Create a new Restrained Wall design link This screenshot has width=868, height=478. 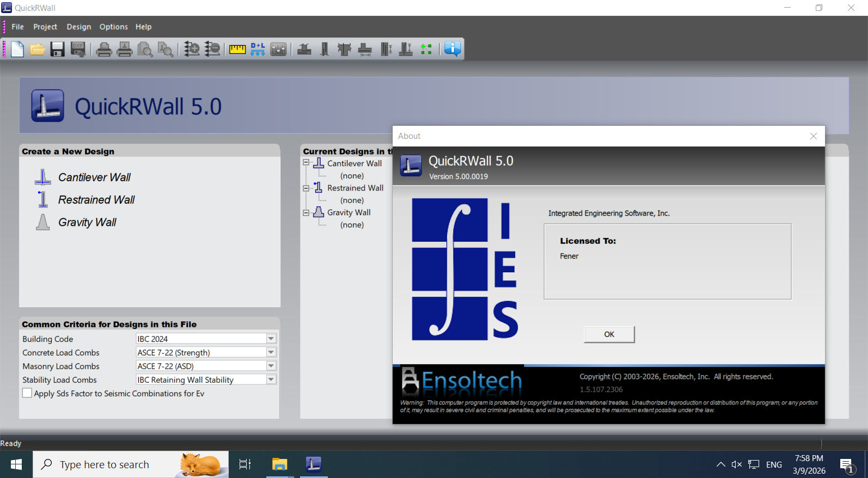tap(96, 200)
